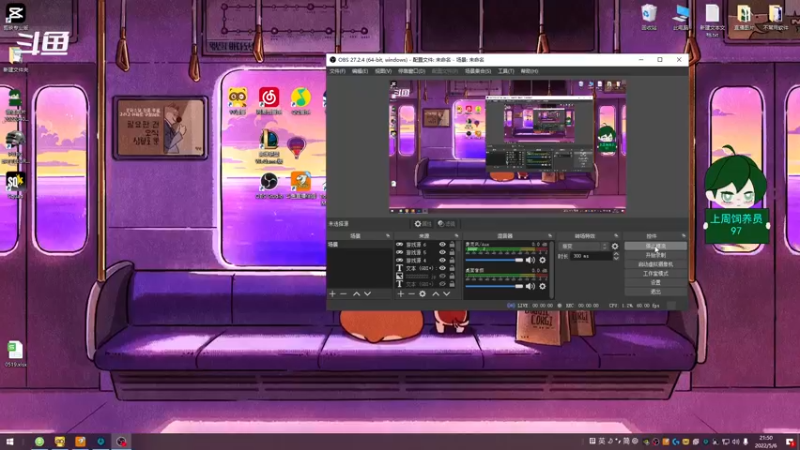Open the xlsx file on the desktop
The image size is (800, 450).
point(15,354)
